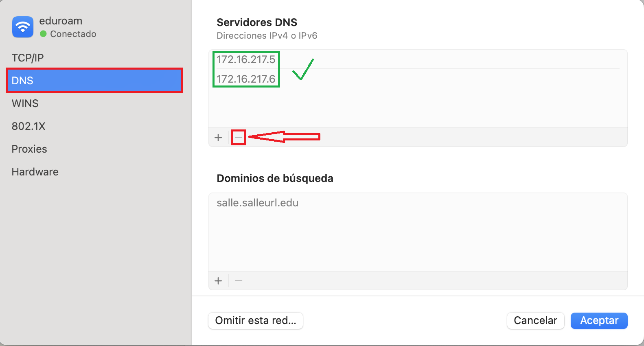Remove selected DNS server with minus button

[239, 138]
